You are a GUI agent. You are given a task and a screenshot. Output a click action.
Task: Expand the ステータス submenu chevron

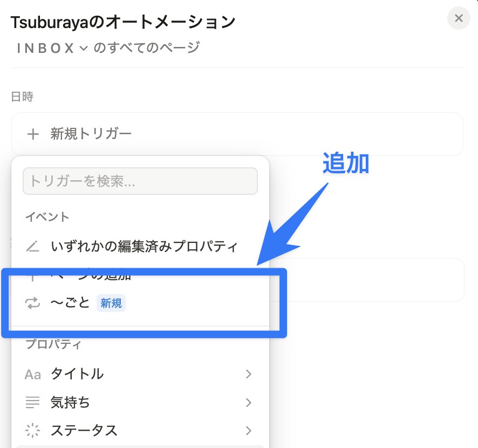pos(249,431)
